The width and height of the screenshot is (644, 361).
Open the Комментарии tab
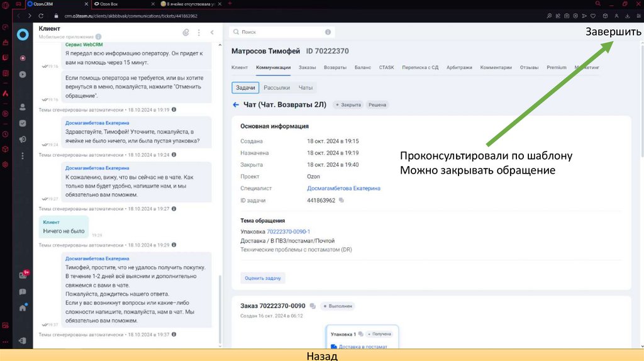[496, 67]
